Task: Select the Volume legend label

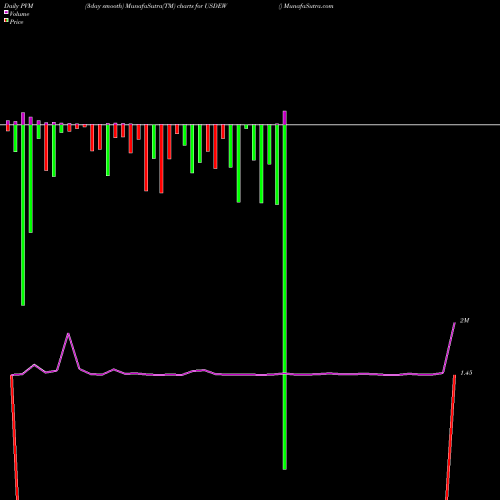Action: pos(19,14)
